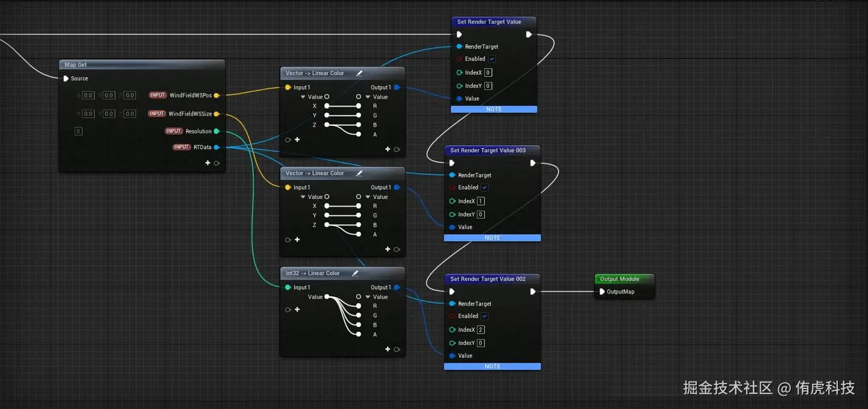This screenshot has height=409, width=868.
Task: Click pencil edit icon on lower Vector -> Linear Color node
Action: pyautogui.click(x=359, y=173)
